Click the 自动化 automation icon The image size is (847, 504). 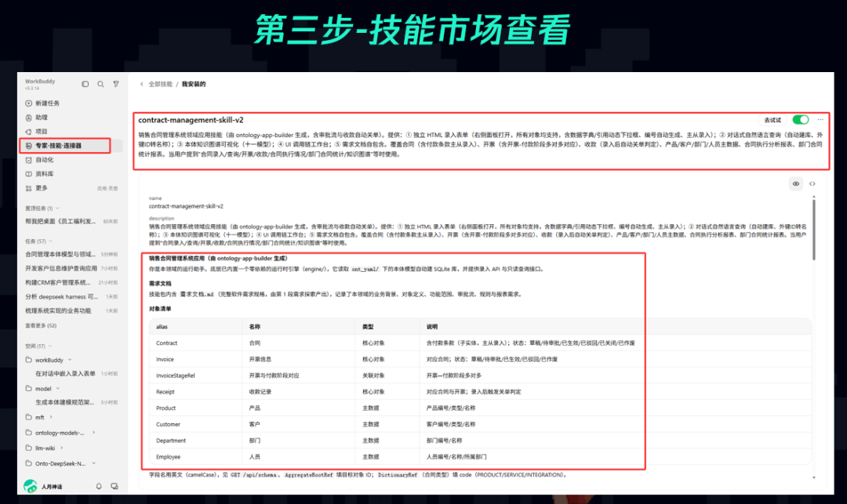click(x=29, y=160)
